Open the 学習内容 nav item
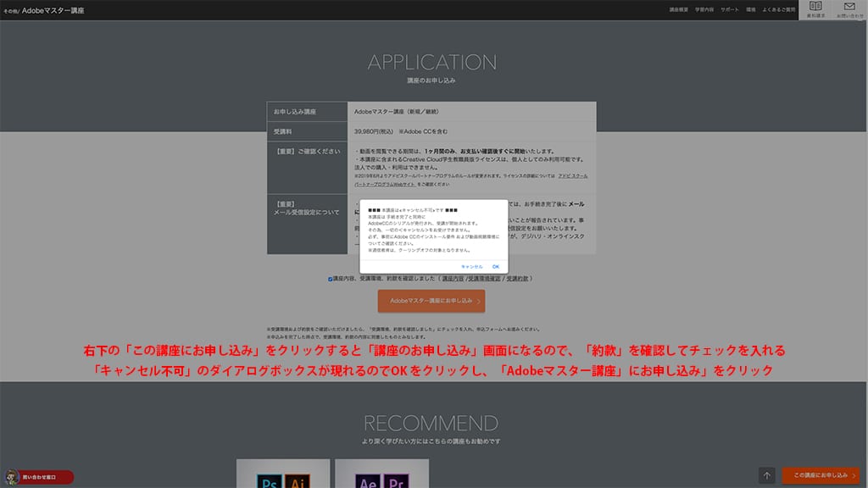 704,10
